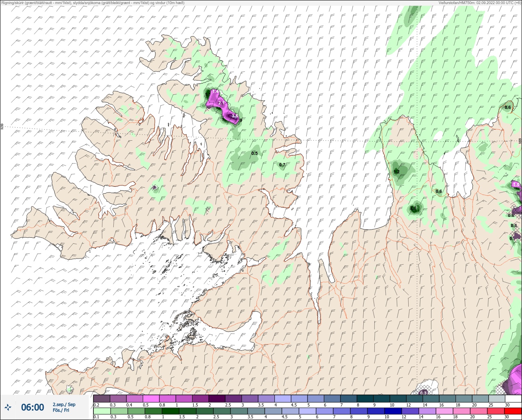Click the top-row legend label '0.8'
Image resolution: width=522 pixels, height=420 pixels.
coord(163,405)
